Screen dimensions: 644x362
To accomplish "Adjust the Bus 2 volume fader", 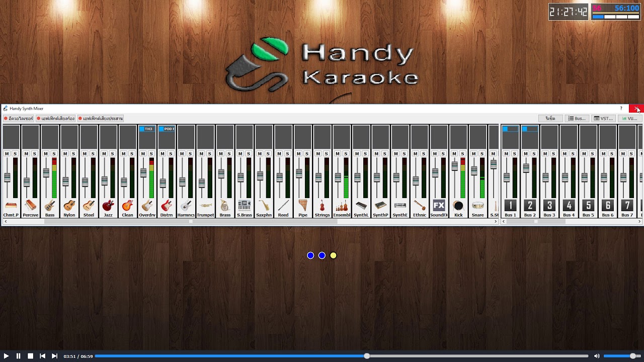I will (x=526, y=168).
